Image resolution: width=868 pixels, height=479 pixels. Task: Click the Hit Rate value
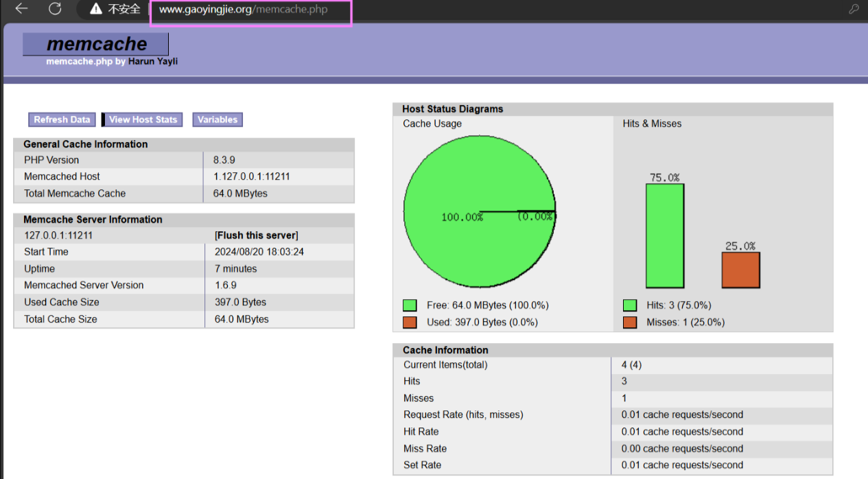click(682, 432)
